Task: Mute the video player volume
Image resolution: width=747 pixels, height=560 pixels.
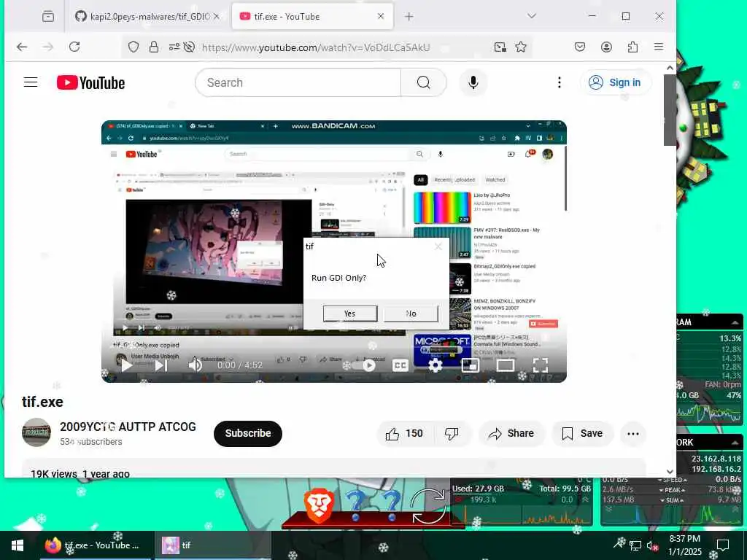Action: click(196, 365)
